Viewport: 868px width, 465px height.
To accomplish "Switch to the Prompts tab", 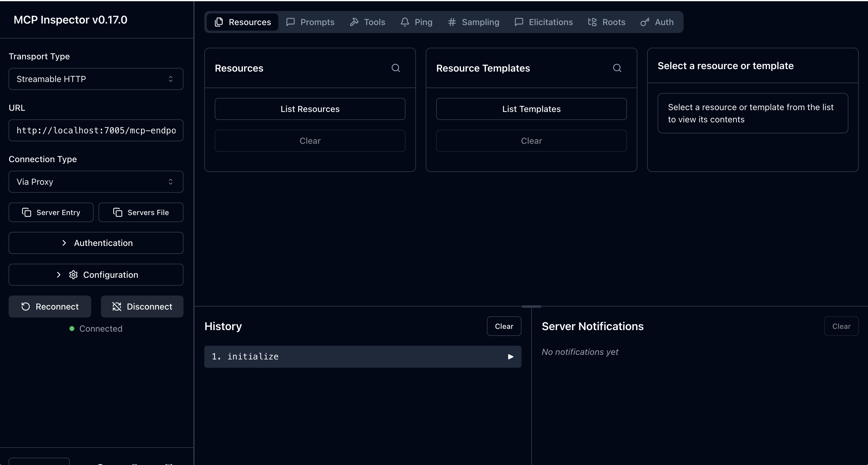I will pyautogui.click(x=310, y=22).
